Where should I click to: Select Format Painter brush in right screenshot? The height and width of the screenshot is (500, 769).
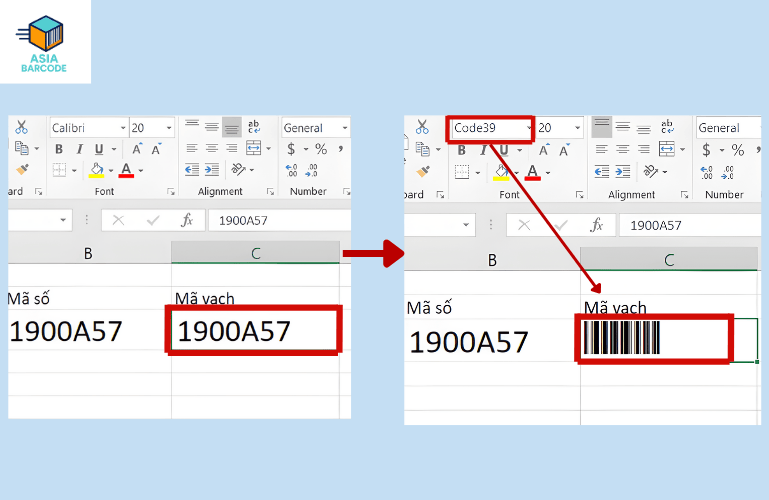(x=423, y=172)
